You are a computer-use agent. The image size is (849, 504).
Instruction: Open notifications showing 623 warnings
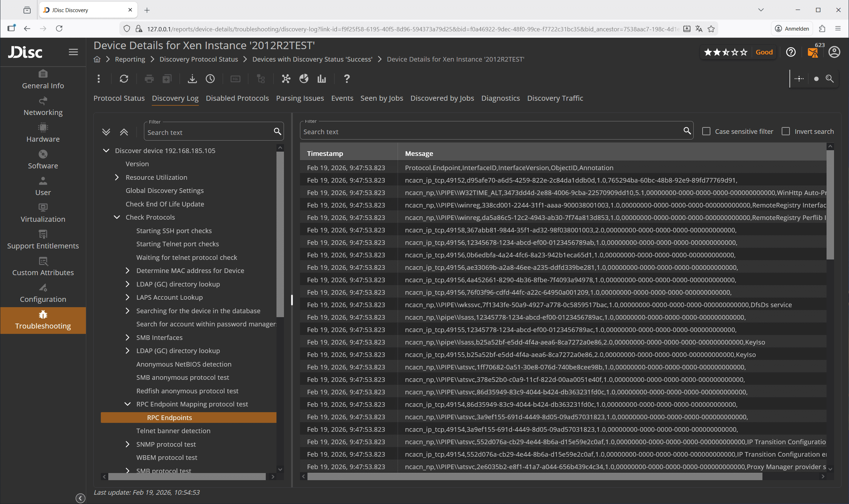[x=813, y=53]
